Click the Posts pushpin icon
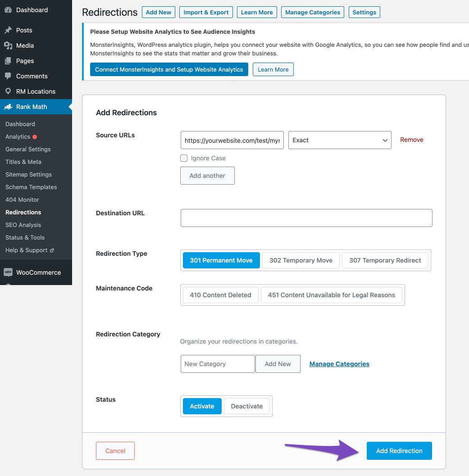This screenshot has width=469, height=476. coord(8,30)
